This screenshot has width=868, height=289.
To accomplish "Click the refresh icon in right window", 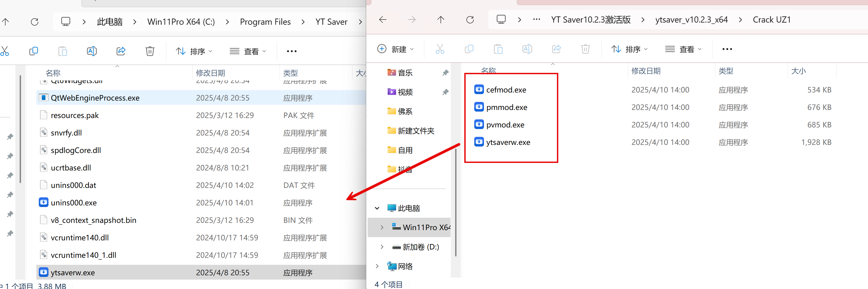I will 470,20.
